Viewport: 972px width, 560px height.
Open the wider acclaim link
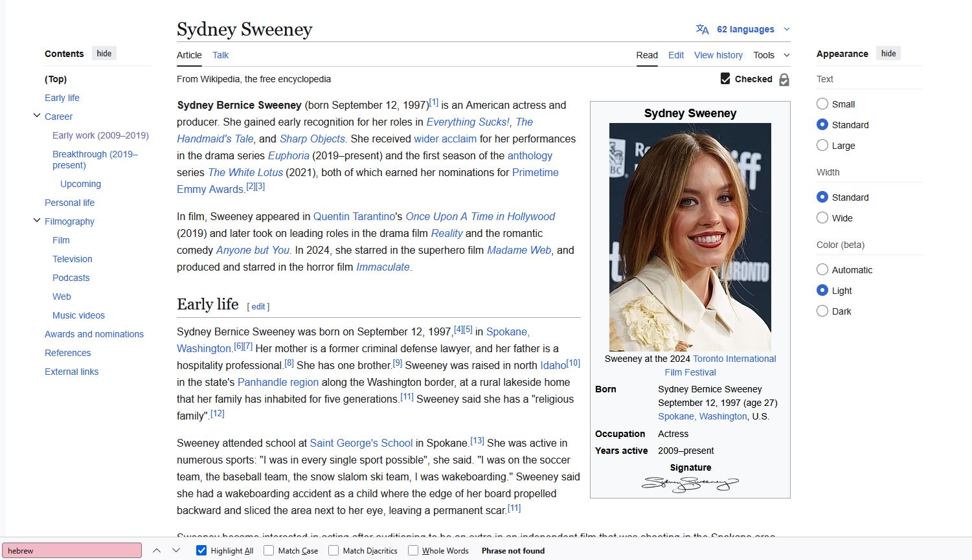coord(446,139)
